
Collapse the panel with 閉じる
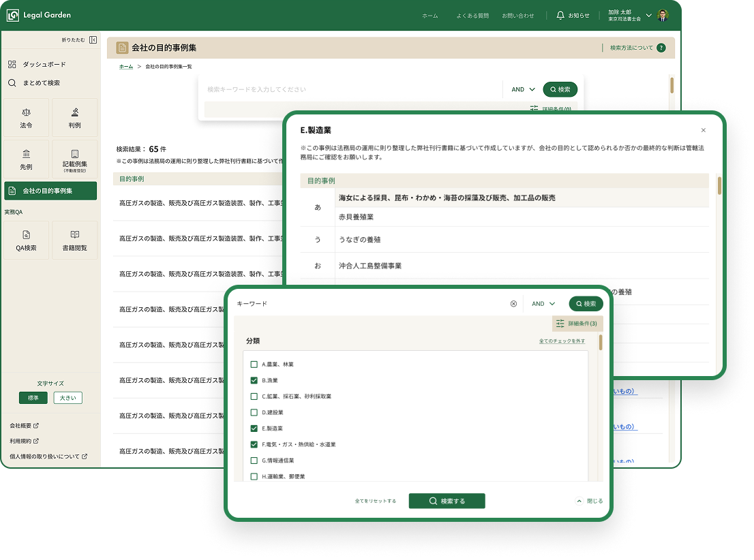tap(590, 501)
